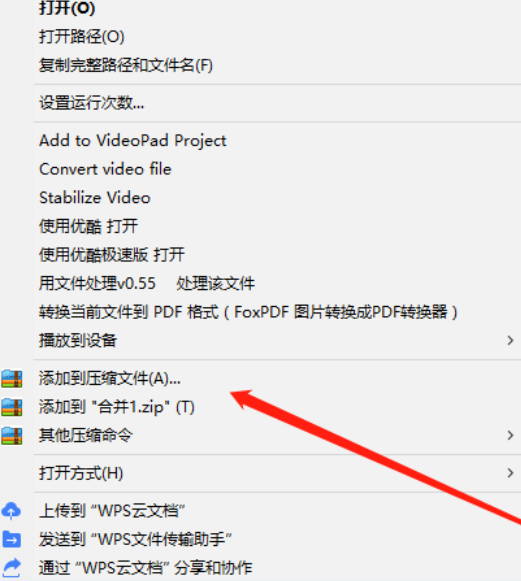
Task: Click the cloud upload icon for WPS云文档
Action: [x=11, y=511]
